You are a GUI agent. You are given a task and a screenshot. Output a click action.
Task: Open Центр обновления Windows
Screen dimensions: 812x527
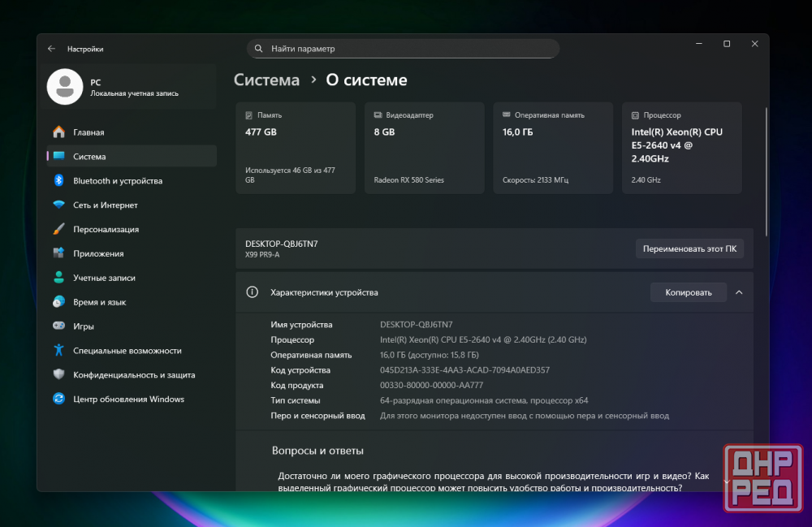[x=132, y=399]
